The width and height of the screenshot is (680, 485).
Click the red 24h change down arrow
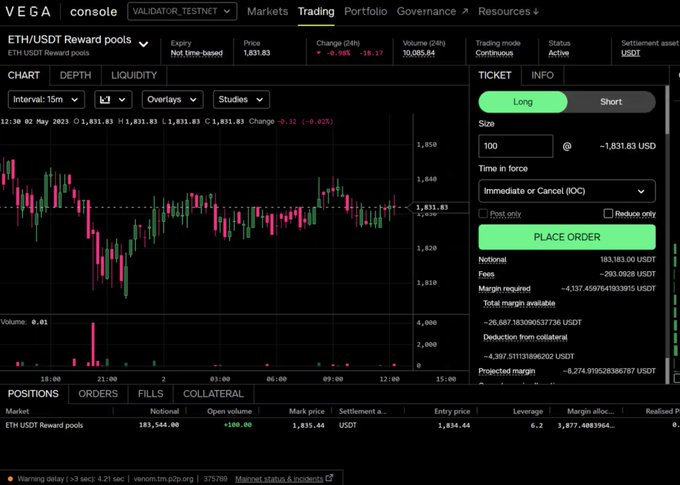coord(319,53)
